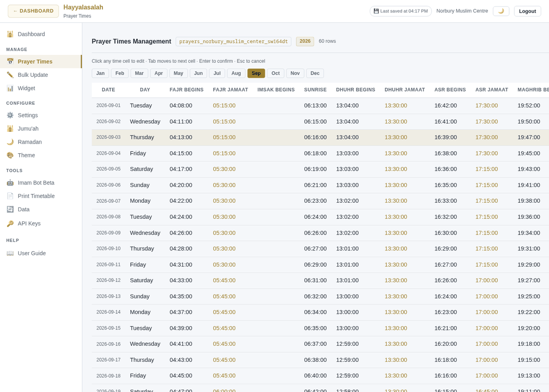Open the Jumu'ah configuration
549x392 pixels.
41,129
